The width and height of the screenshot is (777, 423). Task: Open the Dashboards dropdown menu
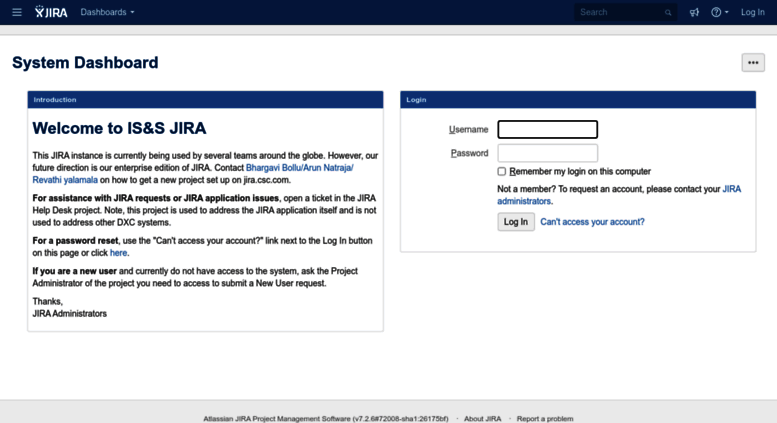point(107,12)
